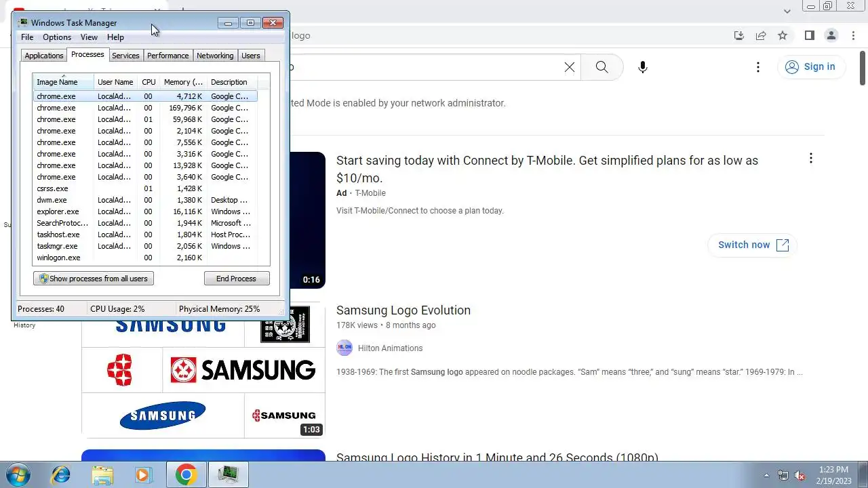
Task: Open the Windows Start menu orb
Action: coord(18,474)
